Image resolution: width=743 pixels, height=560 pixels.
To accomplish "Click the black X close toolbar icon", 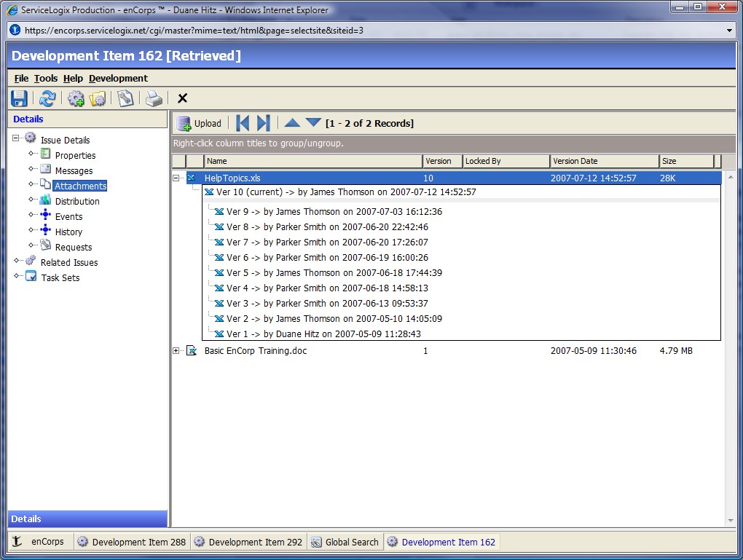I will (x=182, y=98).
